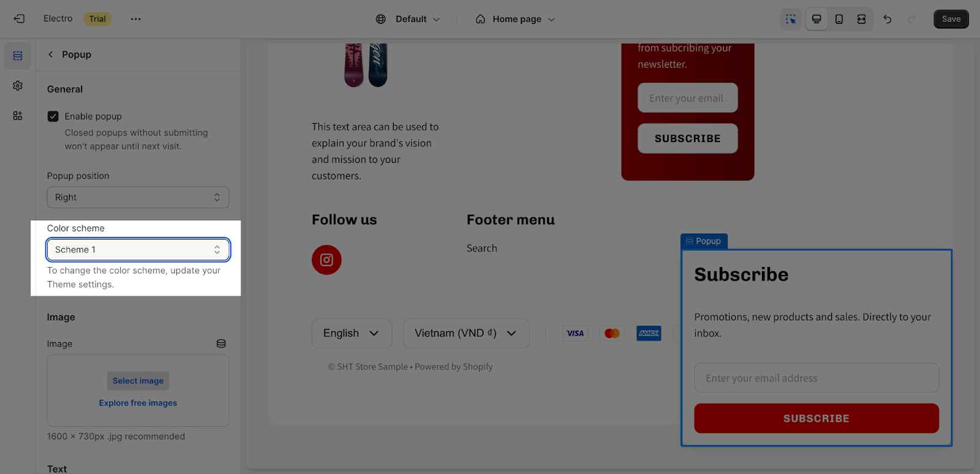Open the Popup position dropdown
The width and height of the screenshot is (980, 474).
[x=138, y=197]
